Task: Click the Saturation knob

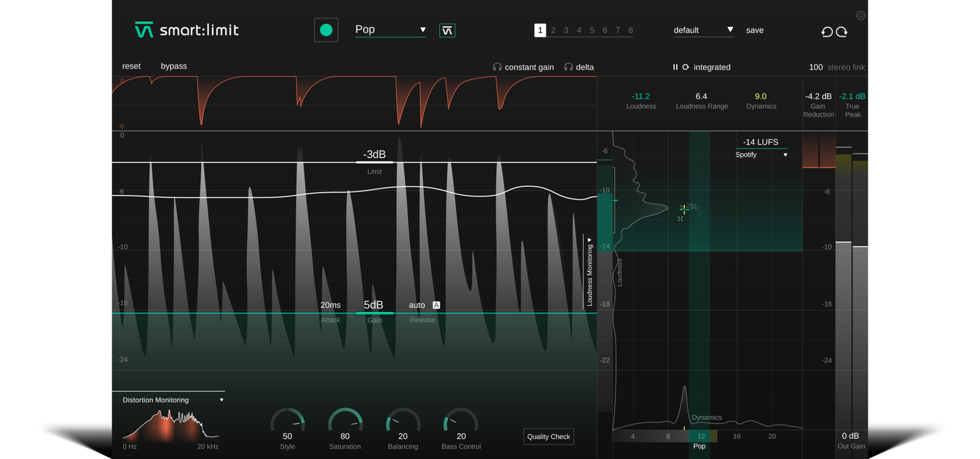Action: pyautogui.click(x=345, y=422)
